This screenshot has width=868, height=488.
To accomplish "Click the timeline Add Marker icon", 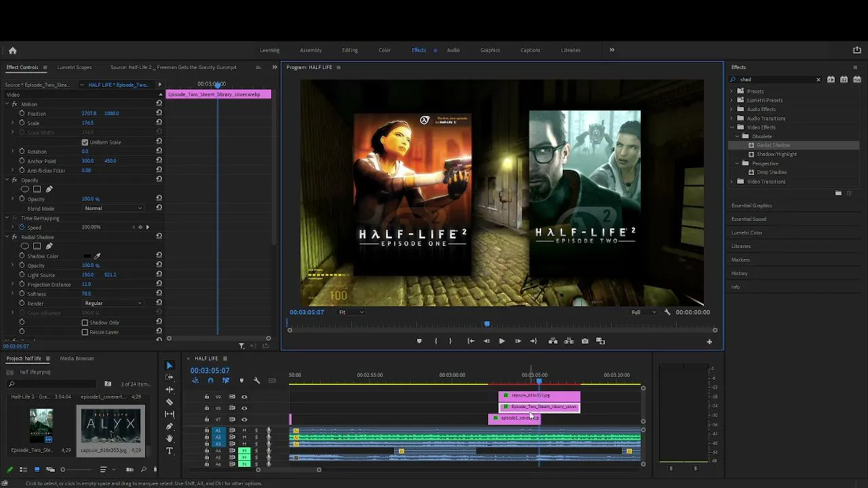I will point(241,380).
